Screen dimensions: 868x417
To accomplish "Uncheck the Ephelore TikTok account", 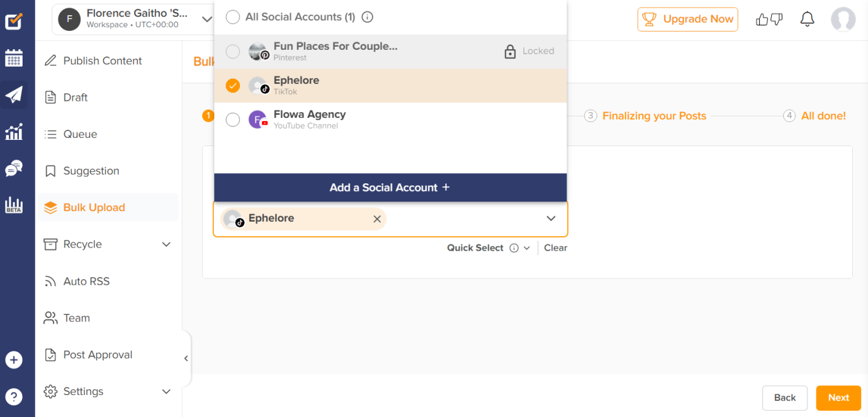I will (x=233, y=86).
